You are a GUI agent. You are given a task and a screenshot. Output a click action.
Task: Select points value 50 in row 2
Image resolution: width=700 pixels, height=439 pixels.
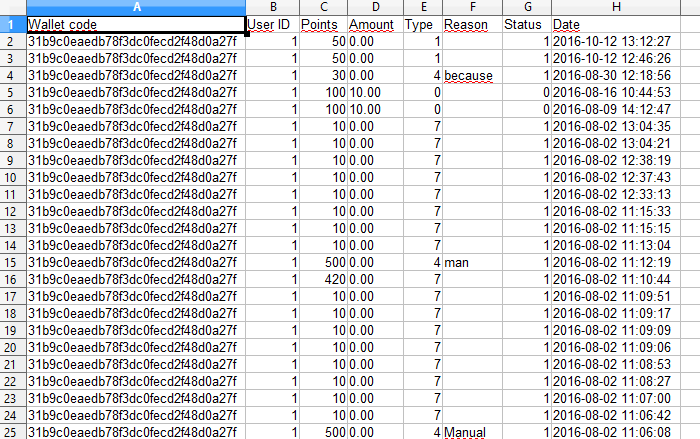coord(324,42)
